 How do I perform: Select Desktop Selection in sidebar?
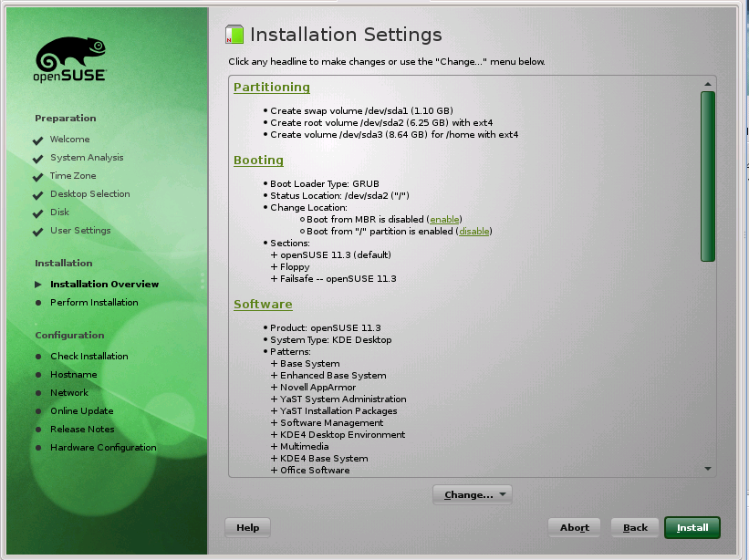coord(90,193)
